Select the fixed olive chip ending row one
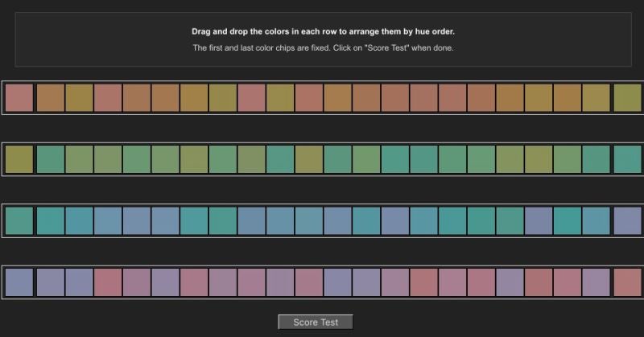 627,97
